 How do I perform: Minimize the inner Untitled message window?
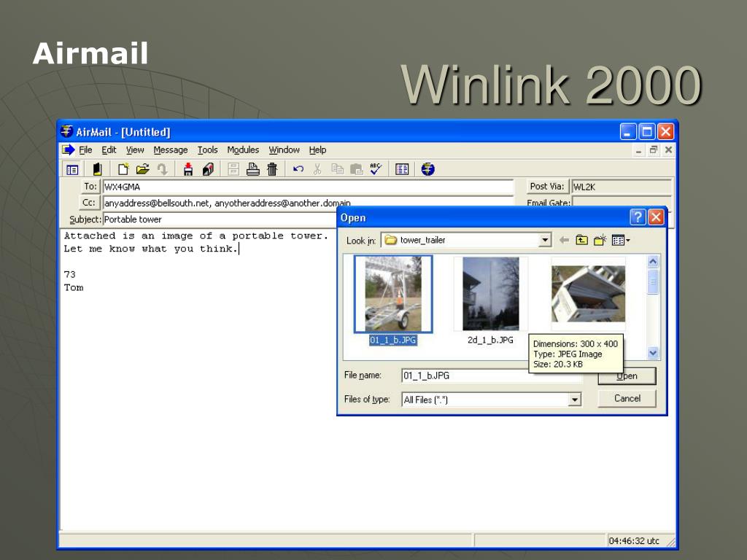point(638,150)
